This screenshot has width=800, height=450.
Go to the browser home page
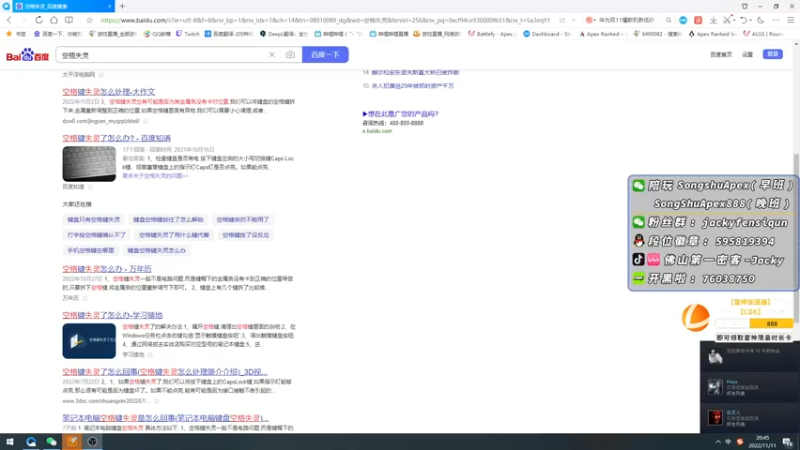(x=54, y=20)
